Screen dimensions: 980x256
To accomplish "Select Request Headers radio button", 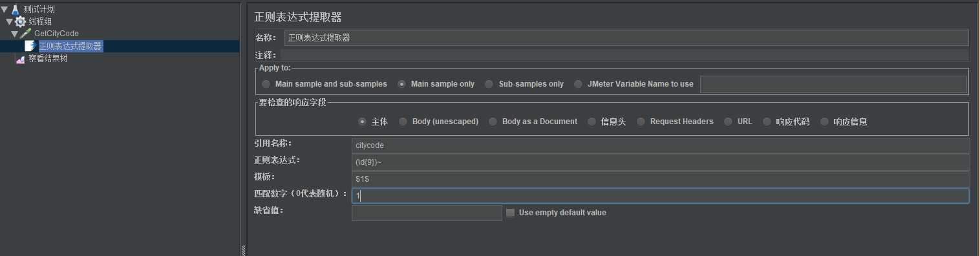I will (641, 122).
